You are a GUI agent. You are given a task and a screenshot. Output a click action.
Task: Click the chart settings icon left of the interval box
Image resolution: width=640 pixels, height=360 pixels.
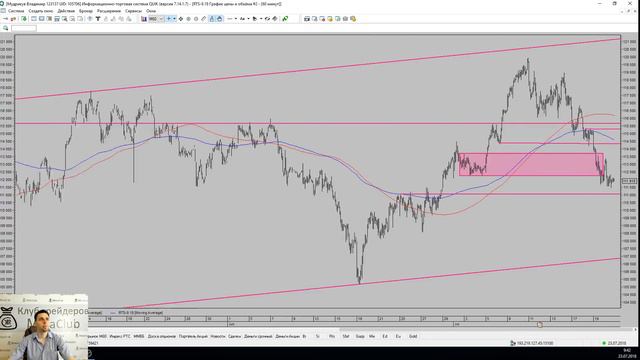coord(144,19)
